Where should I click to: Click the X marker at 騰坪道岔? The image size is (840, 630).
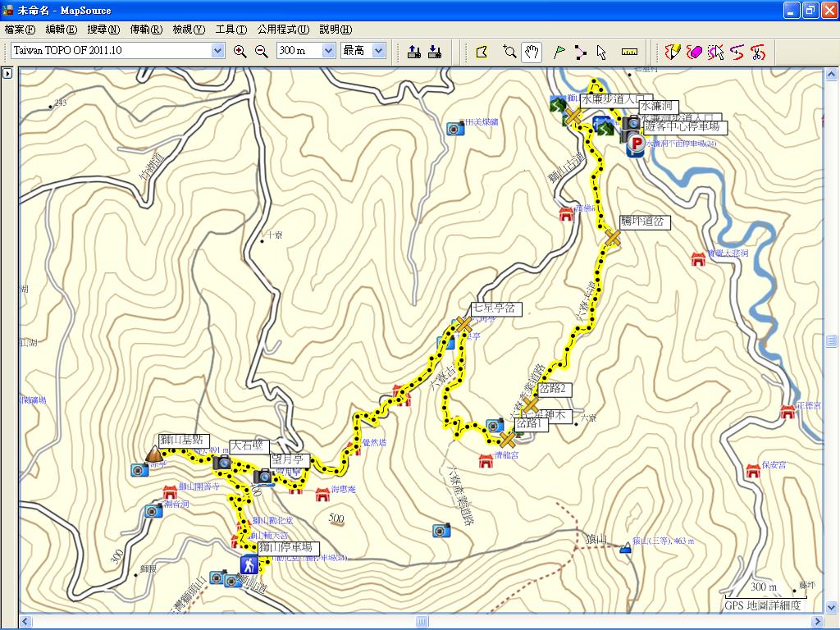(x=613, y=238)
